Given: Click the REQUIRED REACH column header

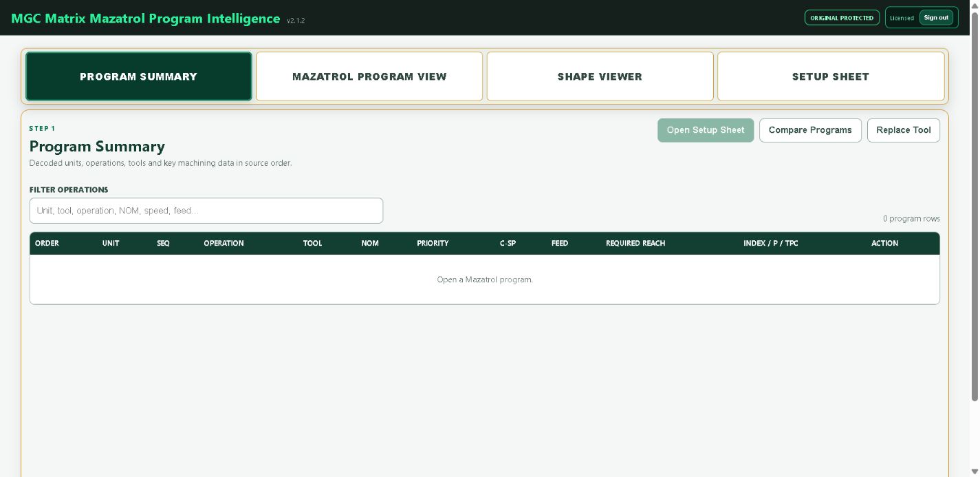Looking at the screenshot, I should (x=635, y=243).
